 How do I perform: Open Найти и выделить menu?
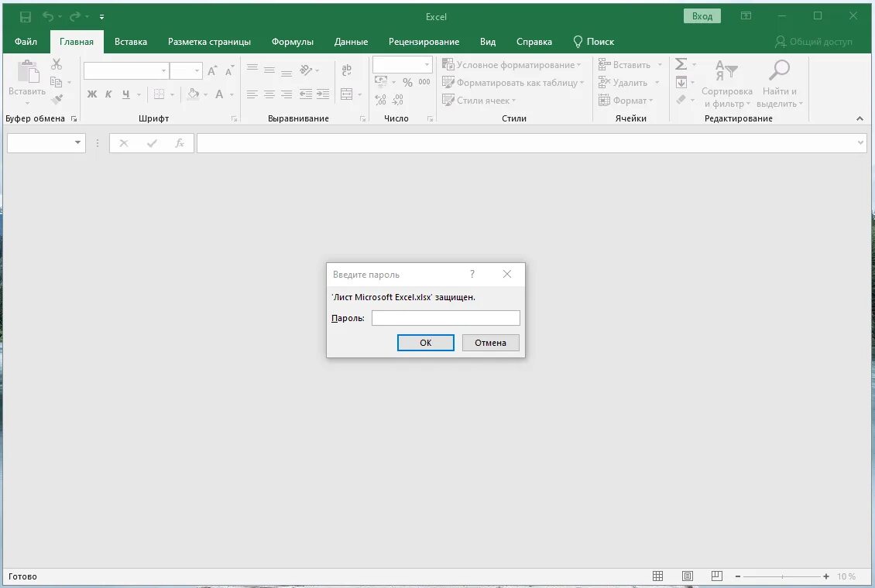[780, 84]
